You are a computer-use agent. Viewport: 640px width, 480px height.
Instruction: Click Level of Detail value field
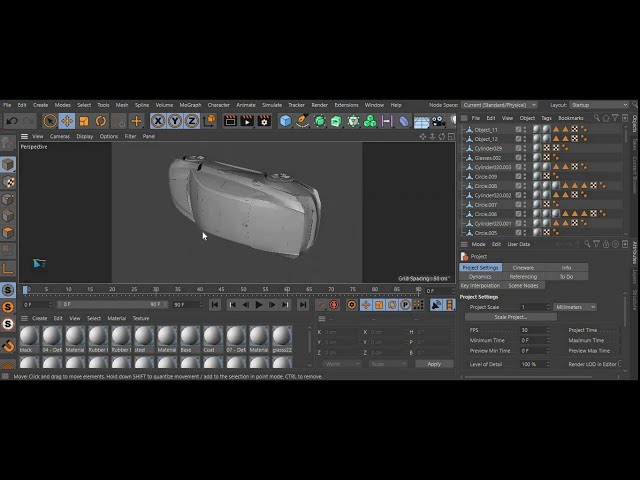coord(535,364)
